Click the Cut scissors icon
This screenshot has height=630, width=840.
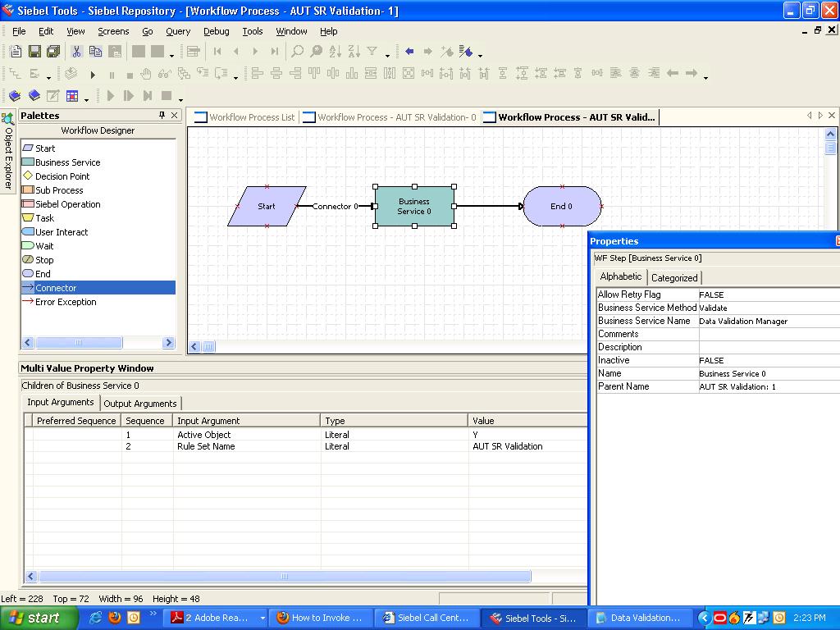pyautogui.click(x=76, y=52)
